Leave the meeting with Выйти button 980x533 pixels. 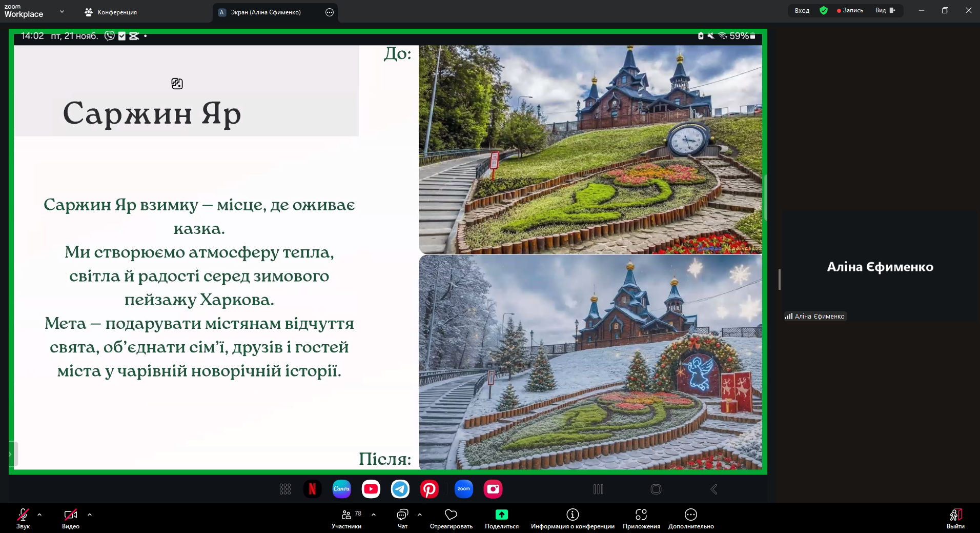pos(955,518)
